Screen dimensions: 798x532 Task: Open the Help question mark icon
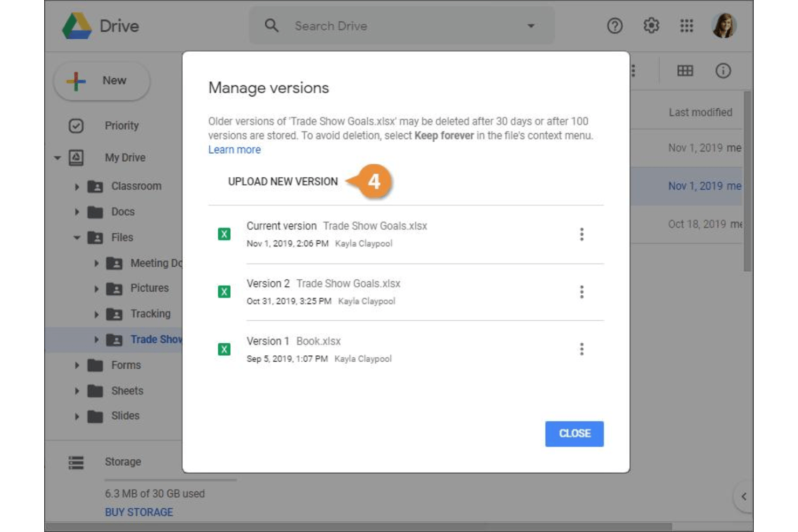(615, 25)
